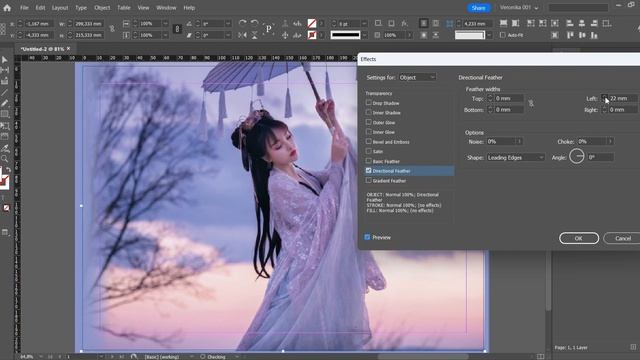Select the Rectangle Frame tool
640x360 pixels.
(x=4, y=114)
